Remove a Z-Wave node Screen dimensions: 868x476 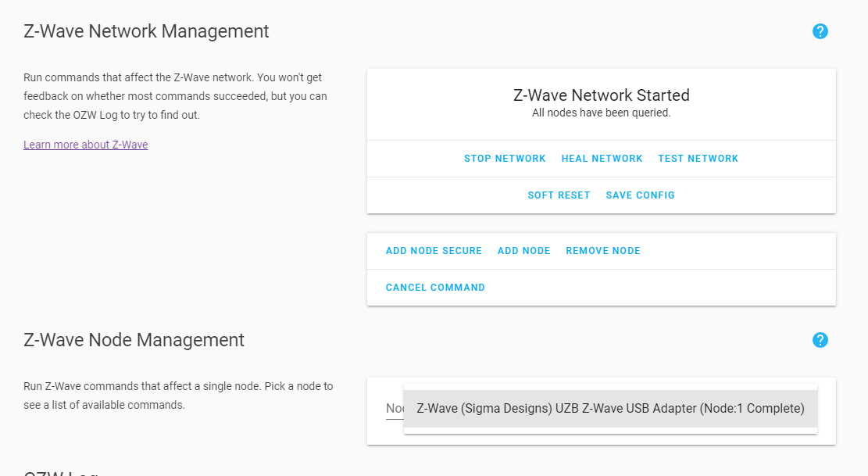click(602, 250)
